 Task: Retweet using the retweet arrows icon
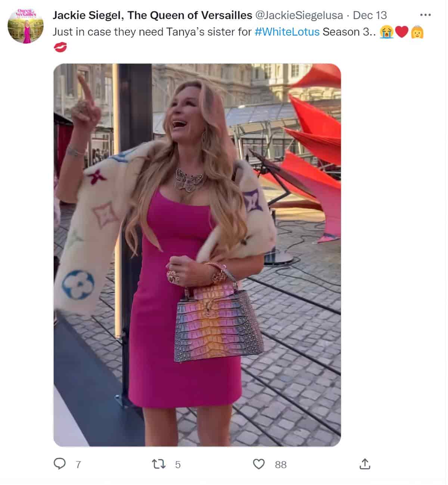click(159, 464)
